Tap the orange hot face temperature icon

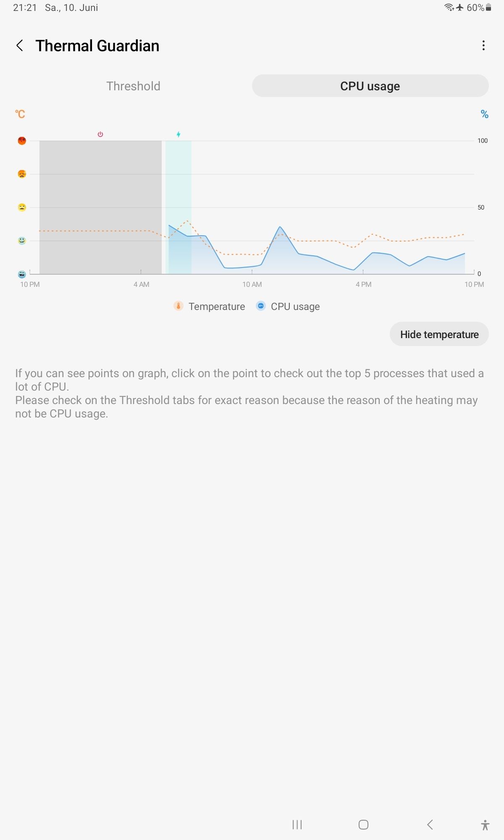[x=22, y=174]
